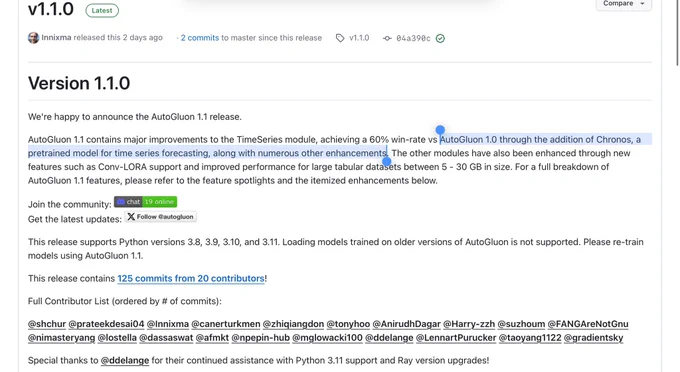Image resolution: width=680 pixels, height=372 pixels.
Task: Click the Version 1.1.0 heading
Action: pos(79,83)
